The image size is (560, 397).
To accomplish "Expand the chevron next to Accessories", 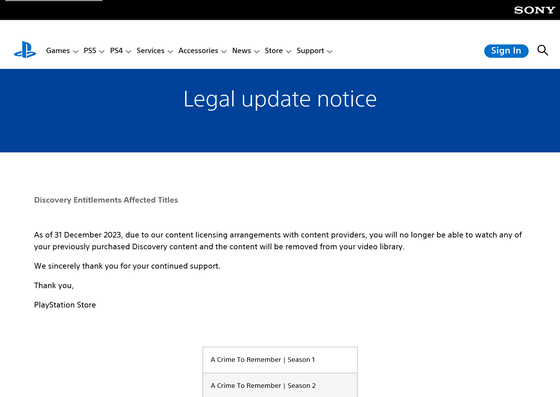I will tap(224, 52).
